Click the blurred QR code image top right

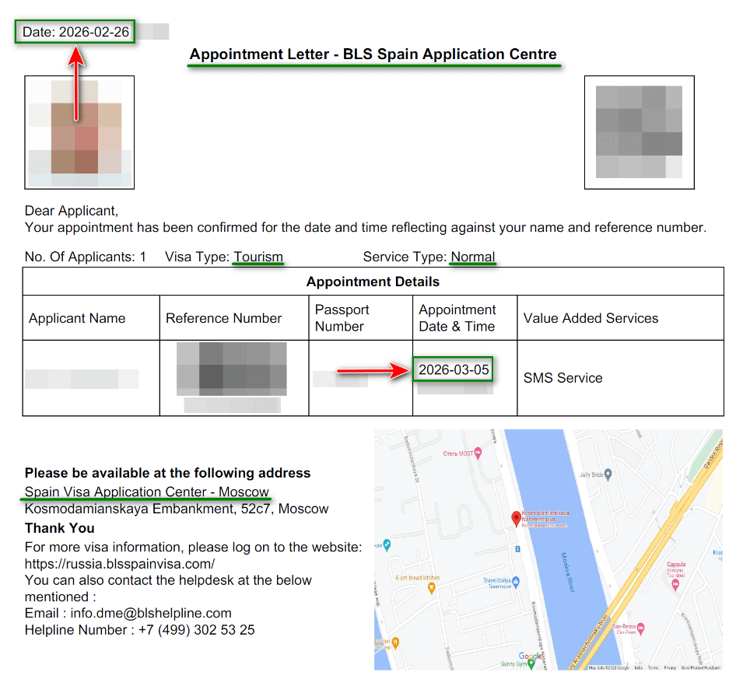pos(640,132)
